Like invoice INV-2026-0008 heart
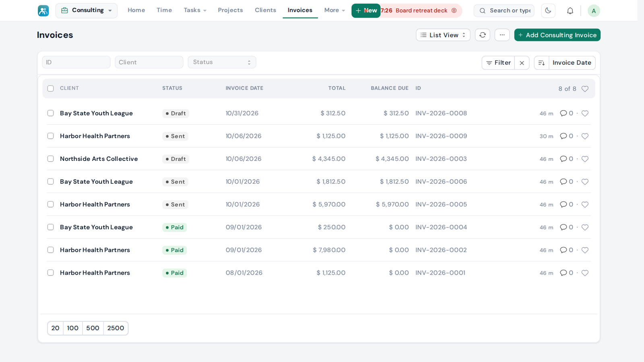 (x=585, y=113)
